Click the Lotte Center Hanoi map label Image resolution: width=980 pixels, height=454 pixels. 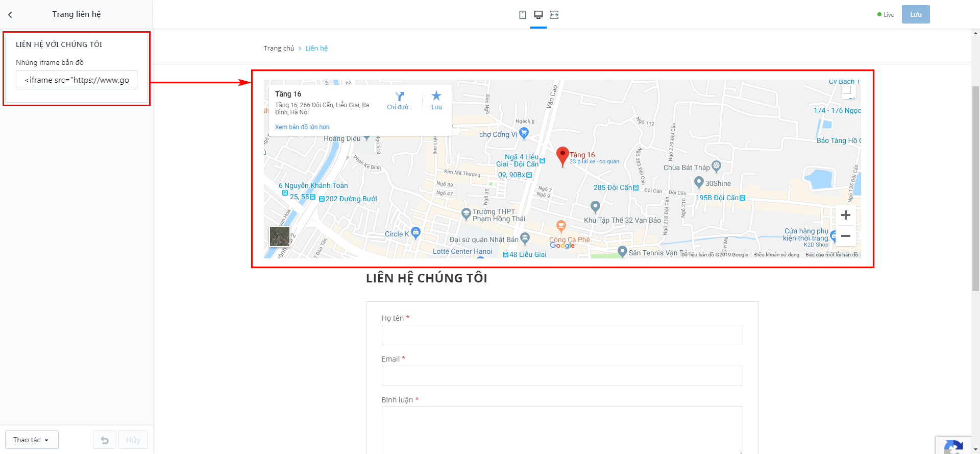(462, 252)
